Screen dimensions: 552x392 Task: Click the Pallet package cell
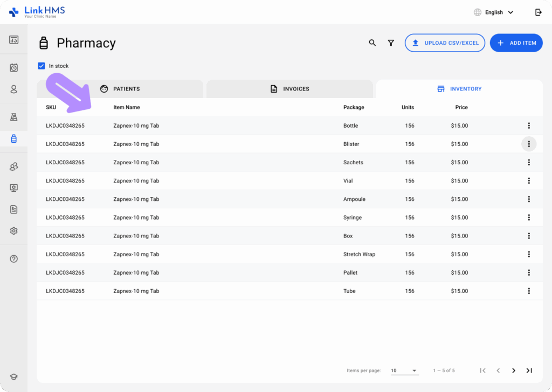click(x=350, y=272)
